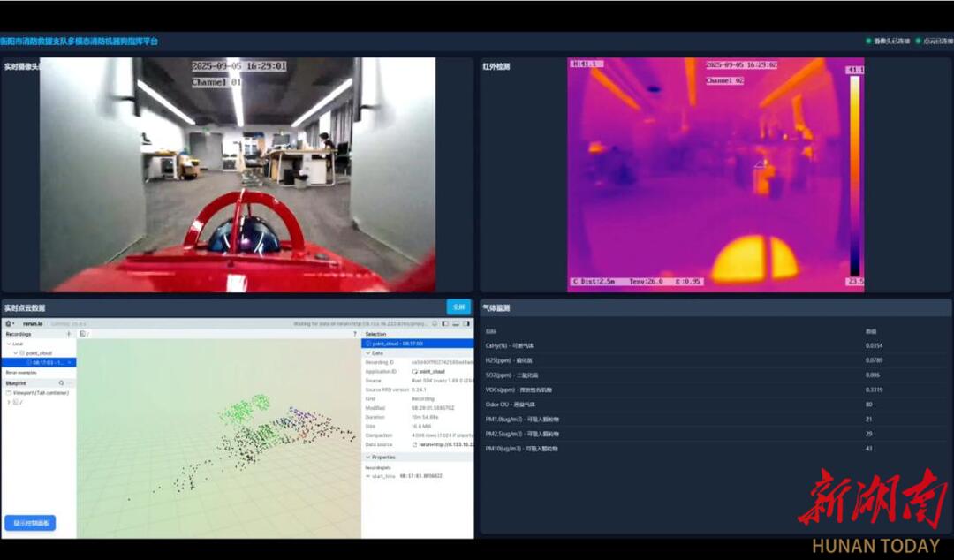This screenshot has width=954, height=560.
Task: Click the 显示控制面板 button
Action: click(30, 523)
